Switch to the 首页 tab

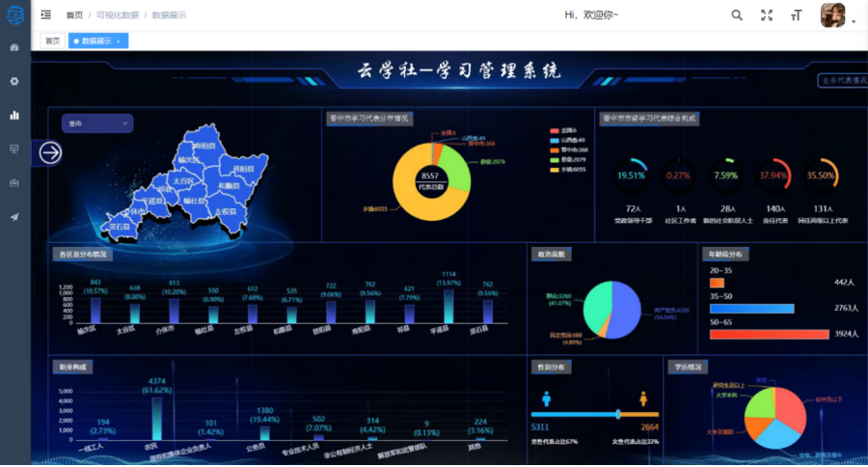pyautogui.click(x=53, y=41)
